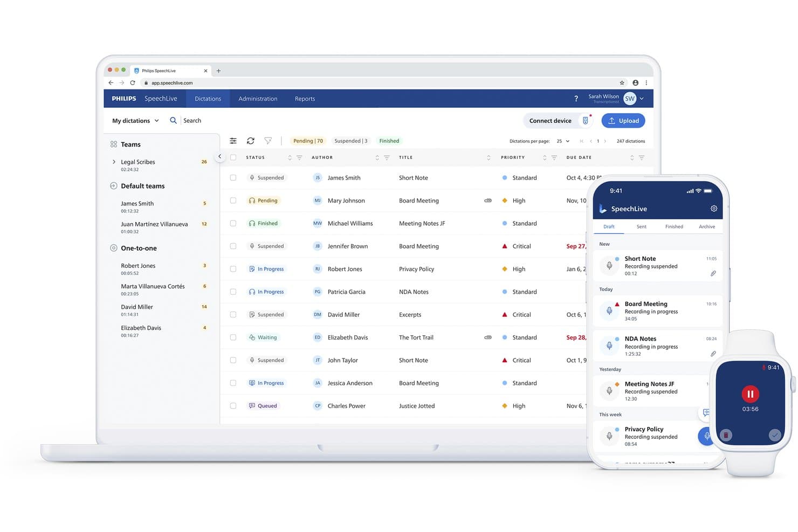Open the browser profile account icon
This screenshot has width=798, height=532.
[x=635, y=83]
